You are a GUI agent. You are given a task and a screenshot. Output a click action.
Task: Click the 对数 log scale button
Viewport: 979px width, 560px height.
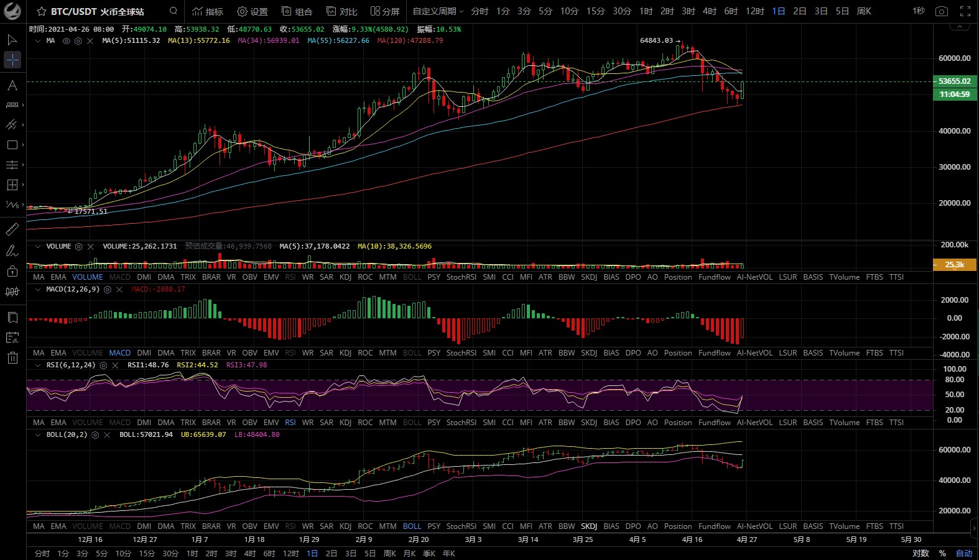[921, 553]
